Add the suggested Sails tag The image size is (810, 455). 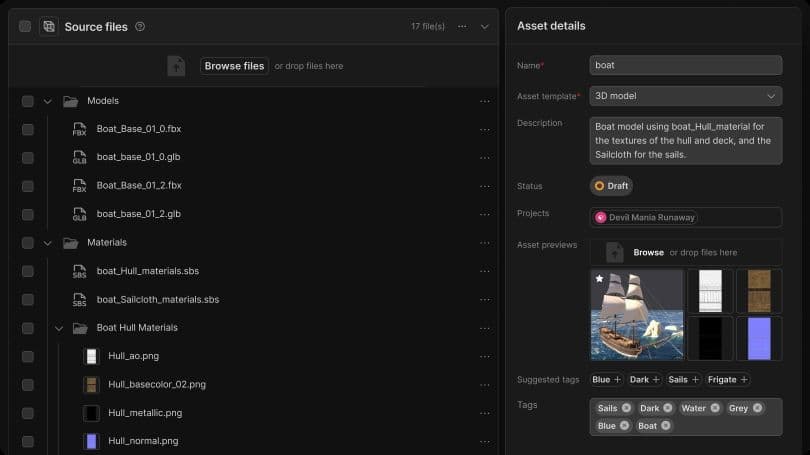click(x=683, y=380)
